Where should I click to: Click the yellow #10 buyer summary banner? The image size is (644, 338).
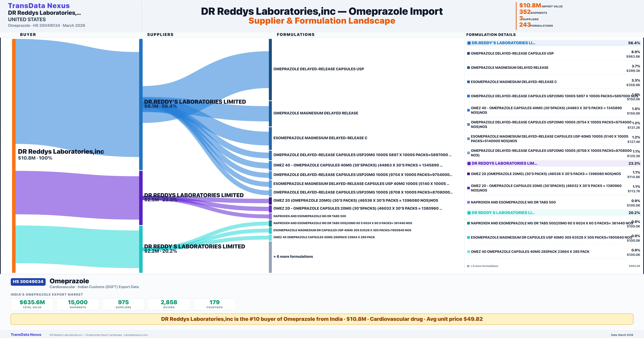click(322, 319)
